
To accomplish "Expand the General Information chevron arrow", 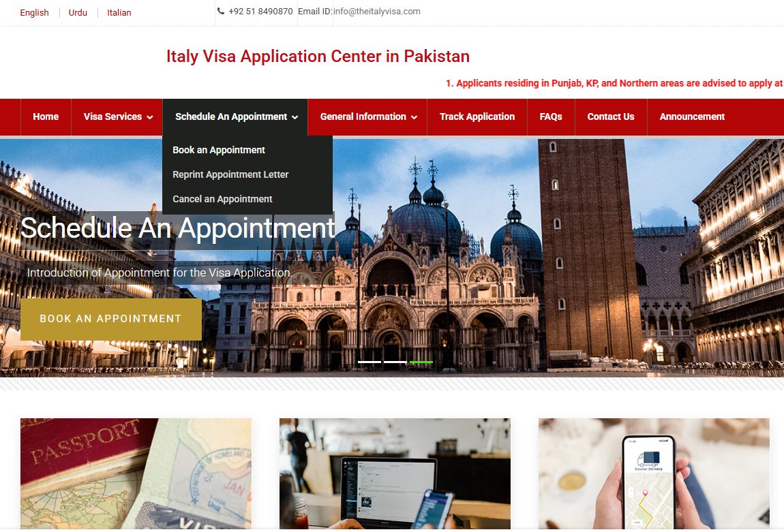I will (414, 117).
